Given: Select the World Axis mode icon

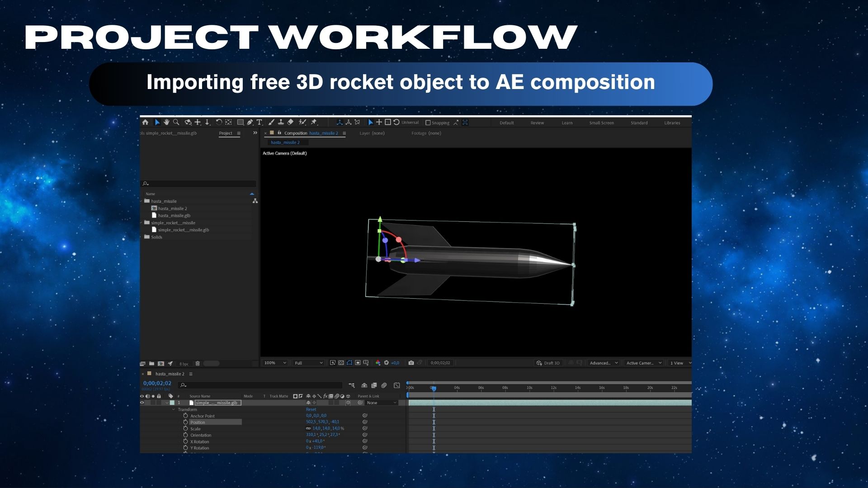Looking at the screenshot, I should pyautogui.click(x=349, y=122).
